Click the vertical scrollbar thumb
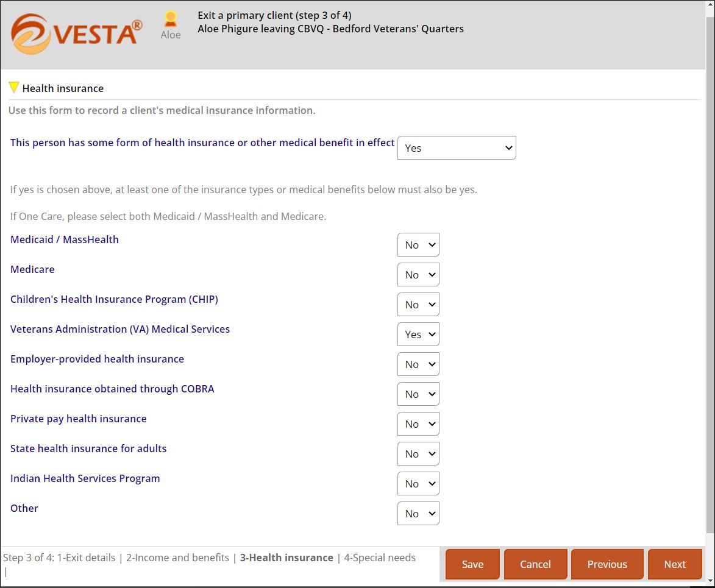Image resolution: width=715 pixels, height=588 pixels. pos(710,274)
